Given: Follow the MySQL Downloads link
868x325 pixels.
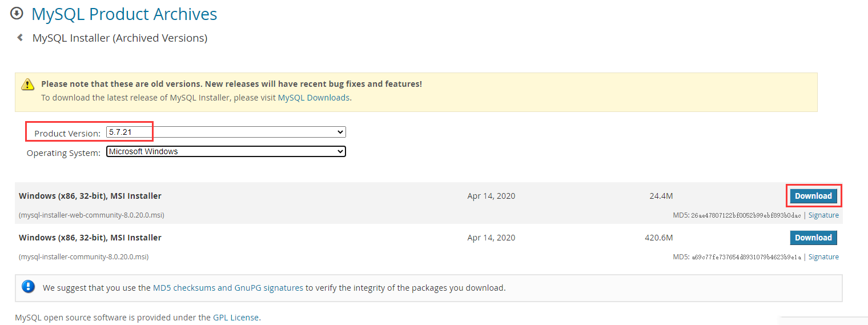Looking at the screenshot, I should coord(314,98).
